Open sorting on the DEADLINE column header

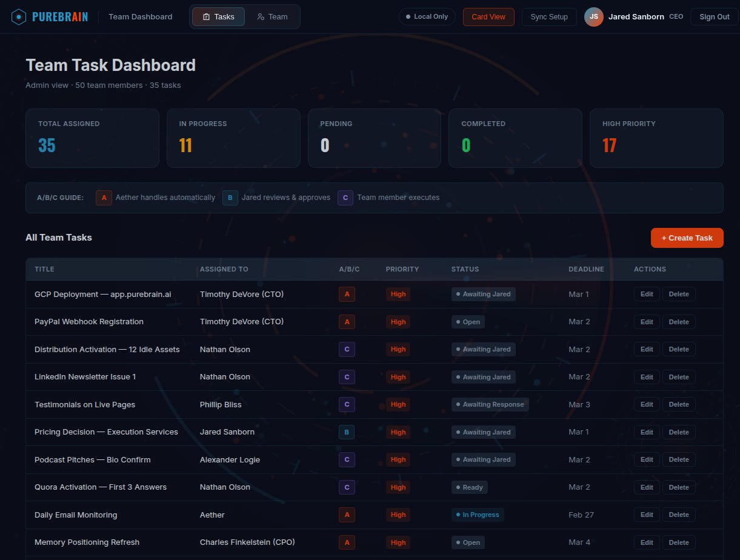(585, 269)
